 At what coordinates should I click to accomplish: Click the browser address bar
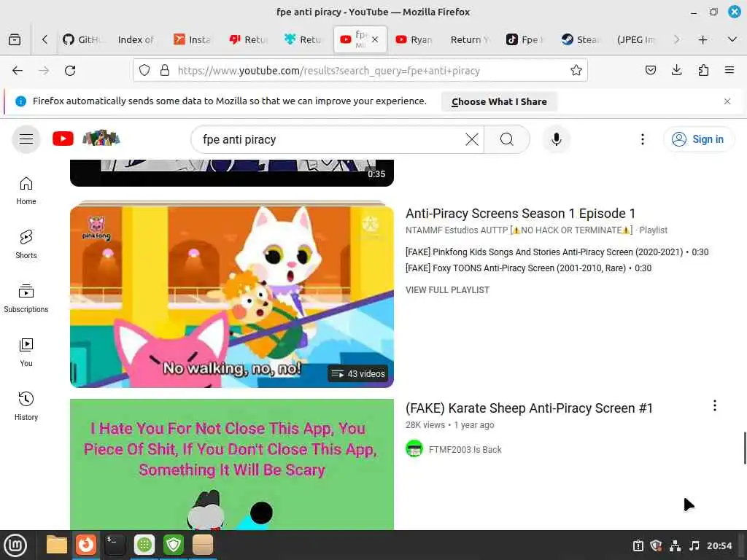click(x=360, y=71)
